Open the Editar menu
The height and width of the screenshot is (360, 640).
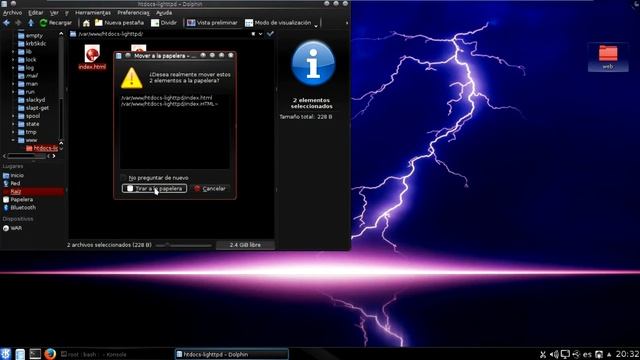point(36,13)
